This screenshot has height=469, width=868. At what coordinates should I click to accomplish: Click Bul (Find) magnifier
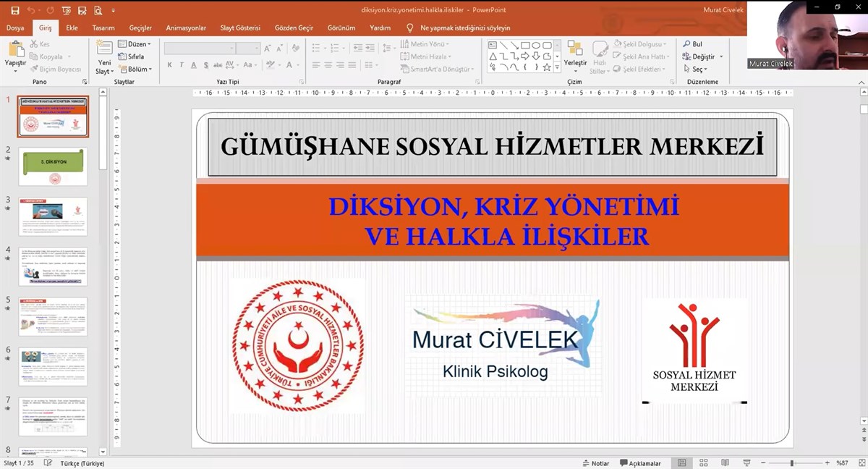click(692, 44)
